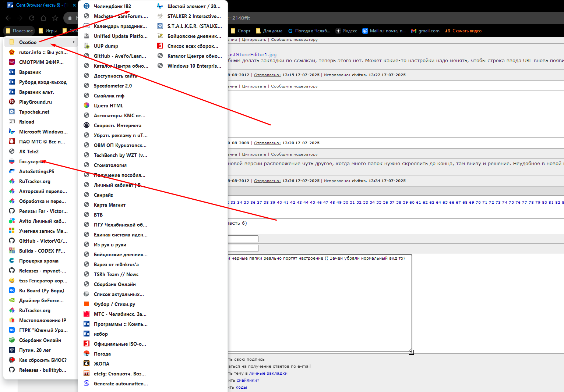This screenshot has width=564, height=392.
Task: Open Погода в Челяб... bookmark on bar
Action: [x=309, y=31]
